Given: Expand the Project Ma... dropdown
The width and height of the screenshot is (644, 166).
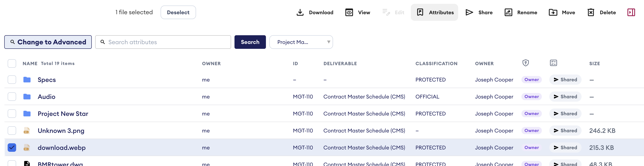Looking at the screenshot, I should point(301,42).
